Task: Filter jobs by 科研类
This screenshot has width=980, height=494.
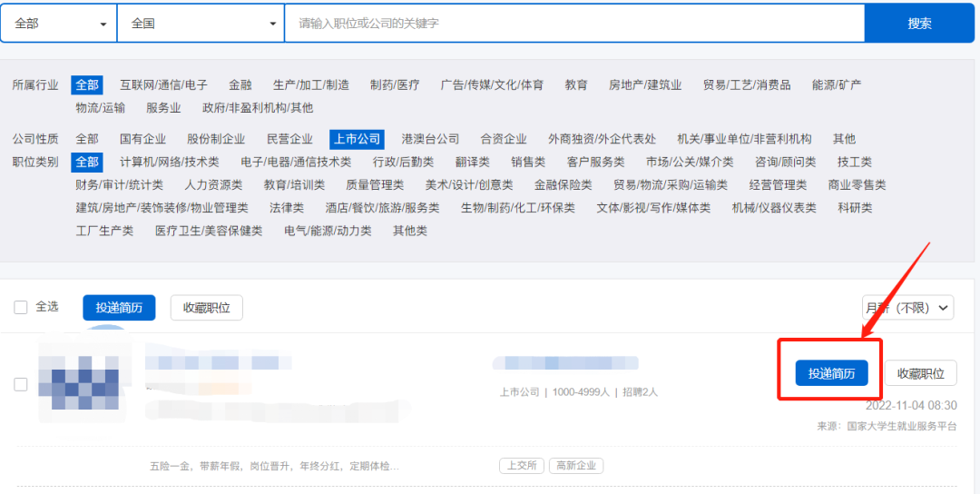Action: coord(855,208)
